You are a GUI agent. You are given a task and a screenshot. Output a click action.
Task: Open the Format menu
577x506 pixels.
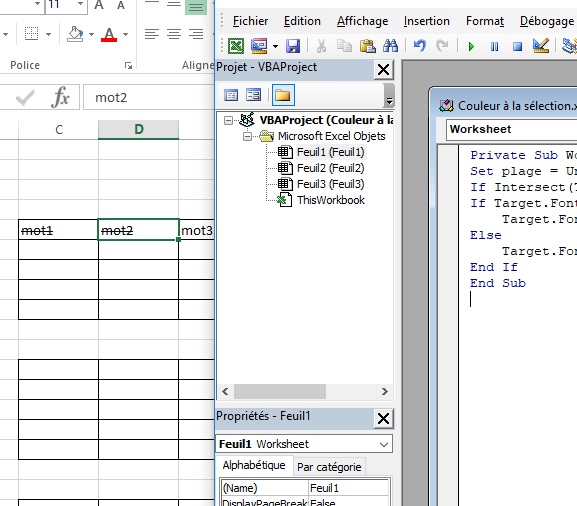click(x=485, y=21)
